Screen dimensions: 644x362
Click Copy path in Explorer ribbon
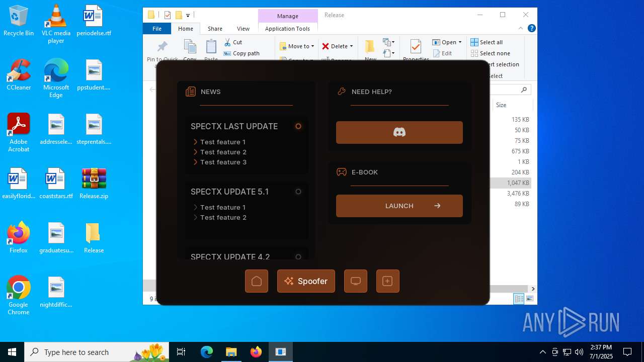click(242, 53)
